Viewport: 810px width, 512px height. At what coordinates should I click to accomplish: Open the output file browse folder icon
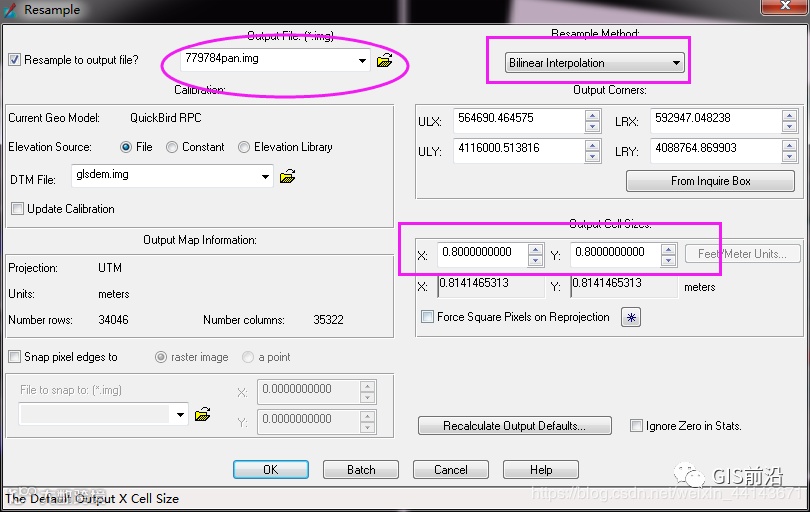click(384, 60)
